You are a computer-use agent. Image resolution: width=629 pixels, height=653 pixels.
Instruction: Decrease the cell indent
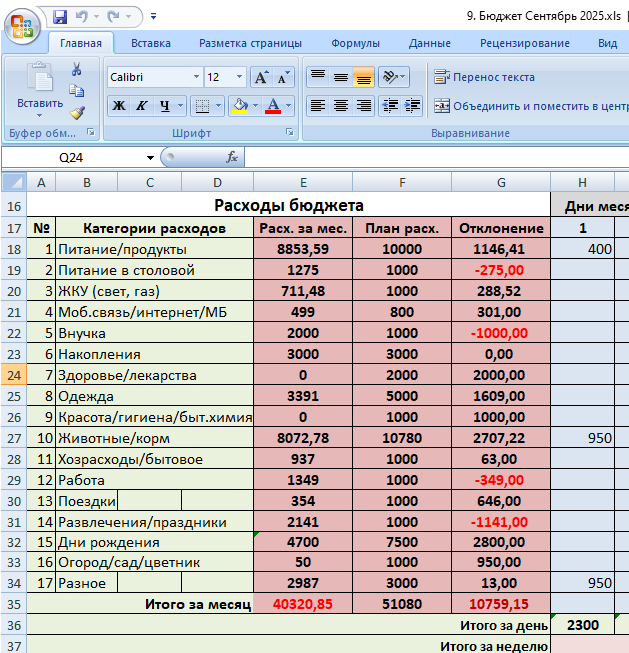390,106
